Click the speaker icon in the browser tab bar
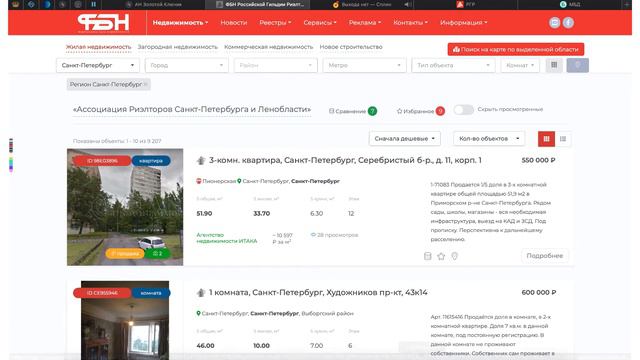Screen dimensions: 640x360 pos(407,4)
